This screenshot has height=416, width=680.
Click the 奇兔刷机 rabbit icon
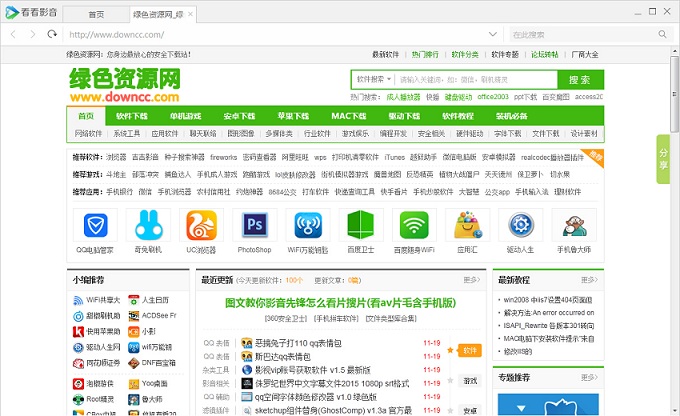click(149, 223)
